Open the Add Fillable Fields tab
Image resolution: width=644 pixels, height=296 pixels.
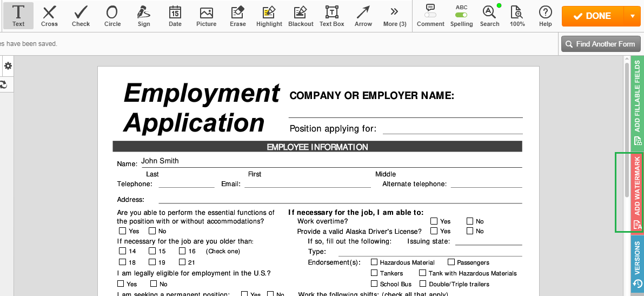pyautogui.click(x=638, y=103)
